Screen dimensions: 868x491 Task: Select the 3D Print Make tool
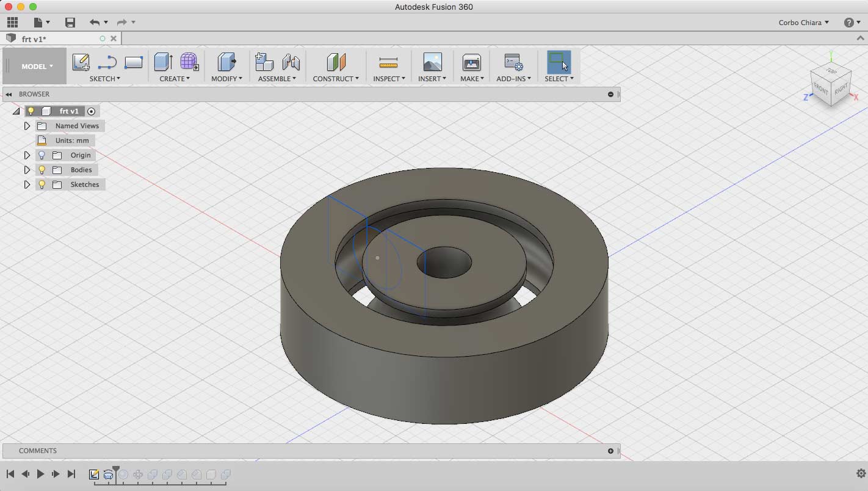(x=472, y=62)
